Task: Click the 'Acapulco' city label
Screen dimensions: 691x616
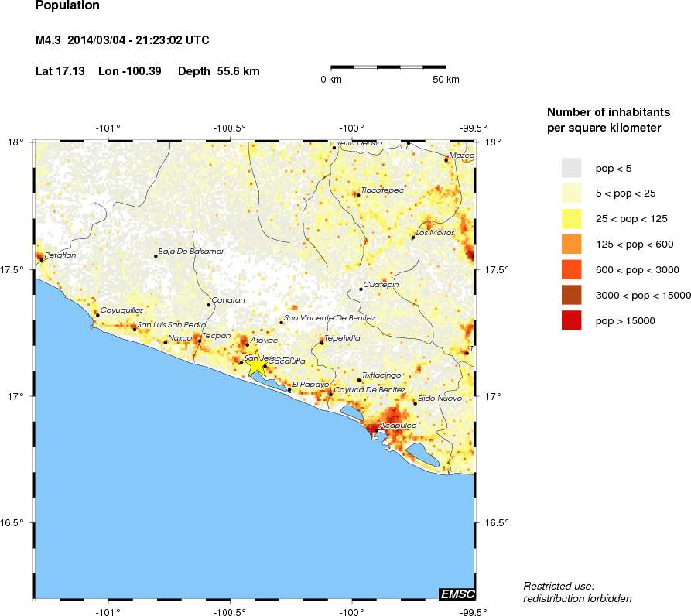Action: 398,425
